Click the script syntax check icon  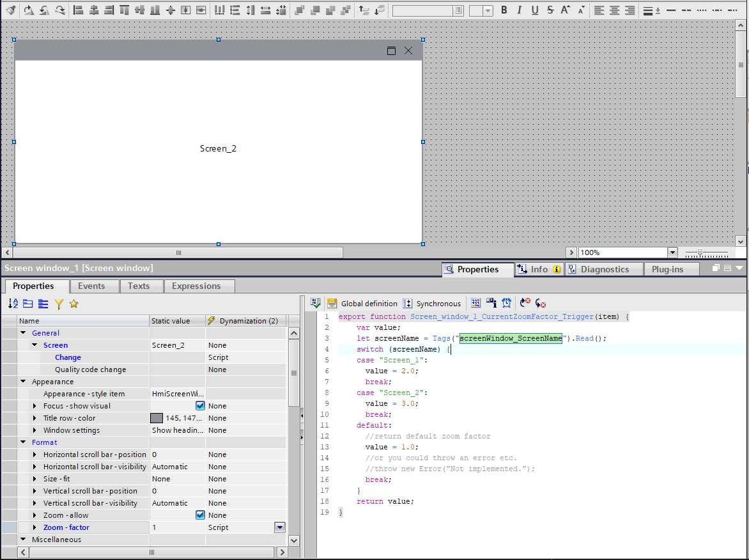click(x=315, y=304)
